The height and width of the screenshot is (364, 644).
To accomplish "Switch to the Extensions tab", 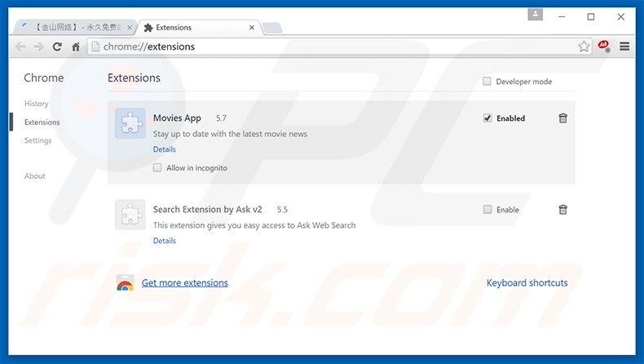I will coord(199,28).
